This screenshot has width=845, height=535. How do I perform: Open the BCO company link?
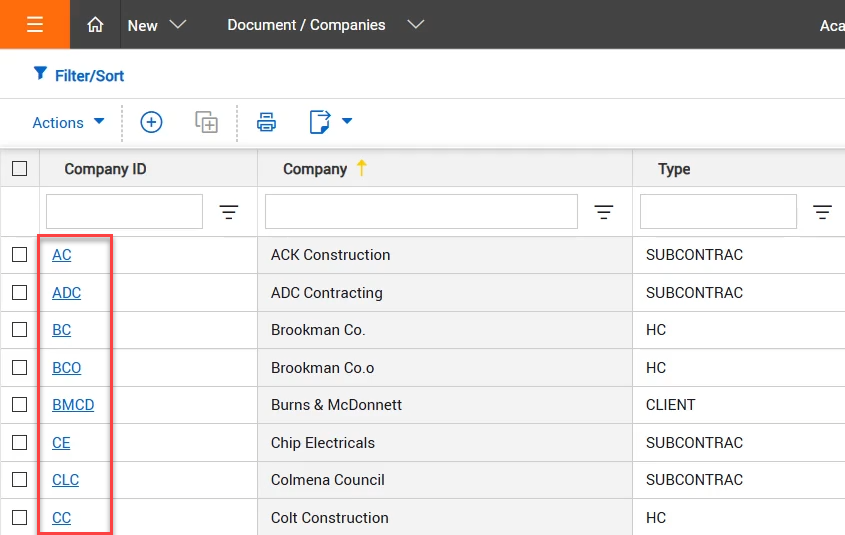[x=66, y=367]
